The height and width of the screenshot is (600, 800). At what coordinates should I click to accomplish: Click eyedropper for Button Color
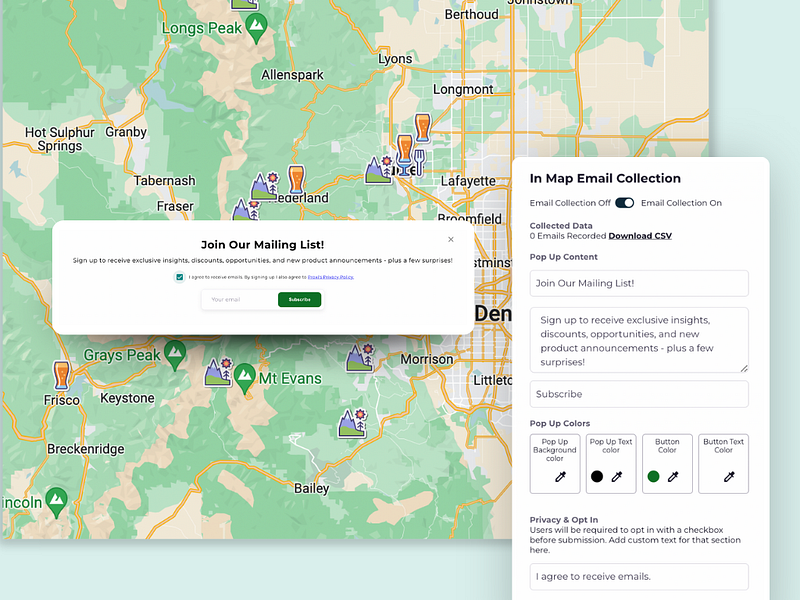pyautogui.click(x=673, y=477)
